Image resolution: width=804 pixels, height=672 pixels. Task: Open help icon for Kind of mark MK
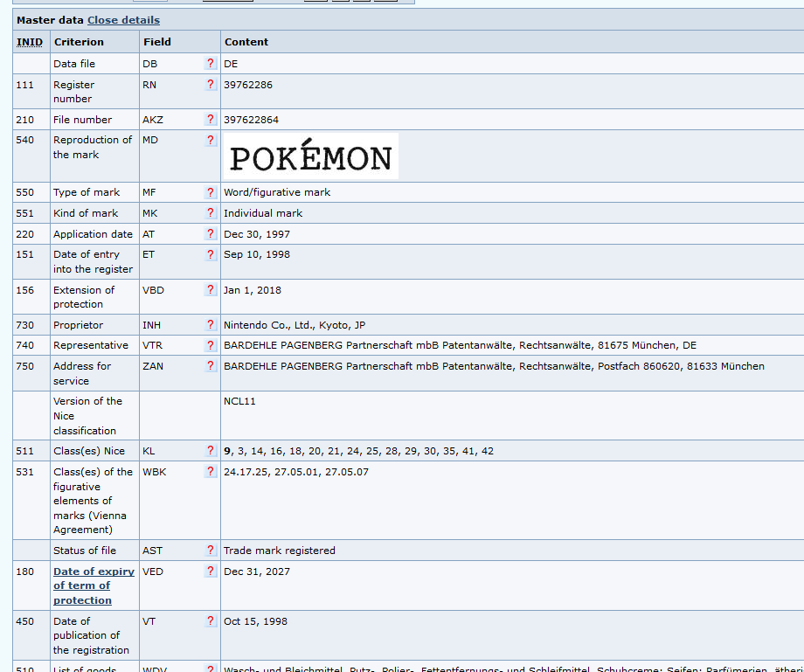[x=211, y=212]
